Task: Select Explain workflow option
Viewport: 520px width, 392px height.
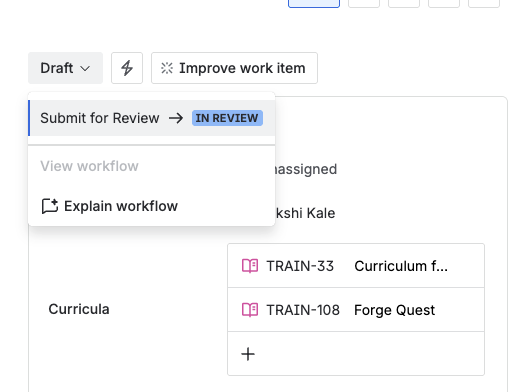Action: pyautogui.click(x=152, y=206)
